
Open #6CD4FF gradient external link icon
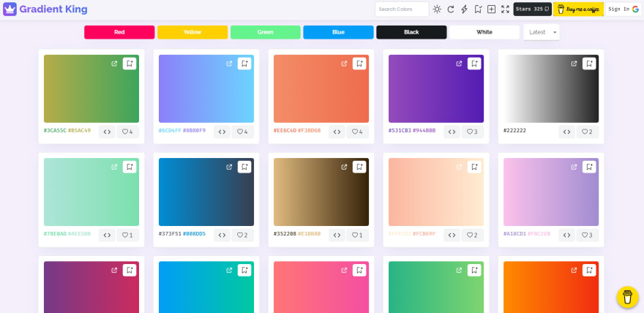[229, 64]
